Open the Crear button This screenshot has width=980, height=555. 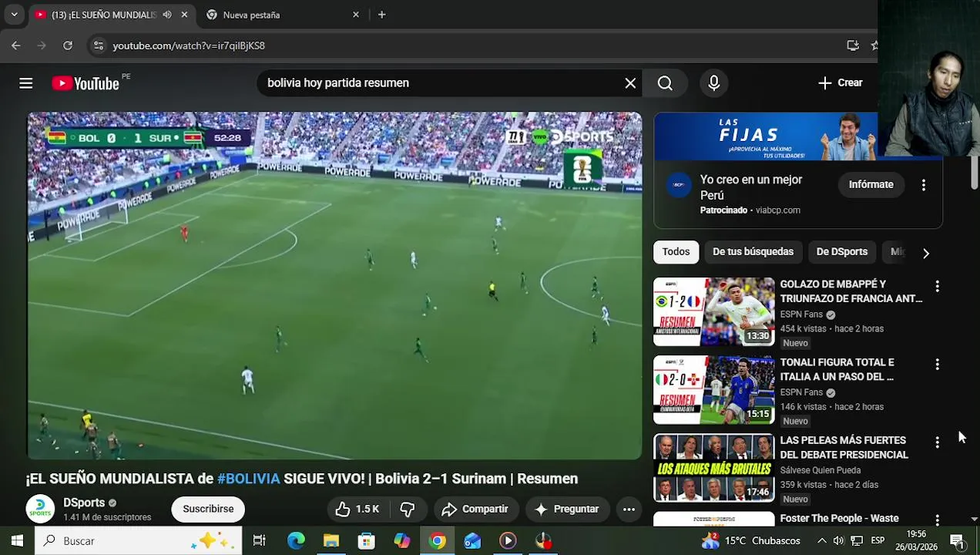click(841, 83)
